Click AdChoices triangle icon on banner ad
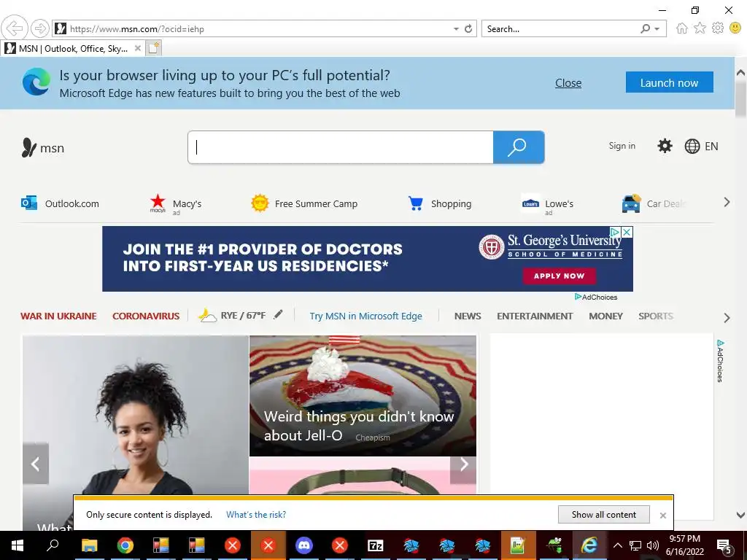This screenshot has height=560, width=747. (x=616, y=232)
